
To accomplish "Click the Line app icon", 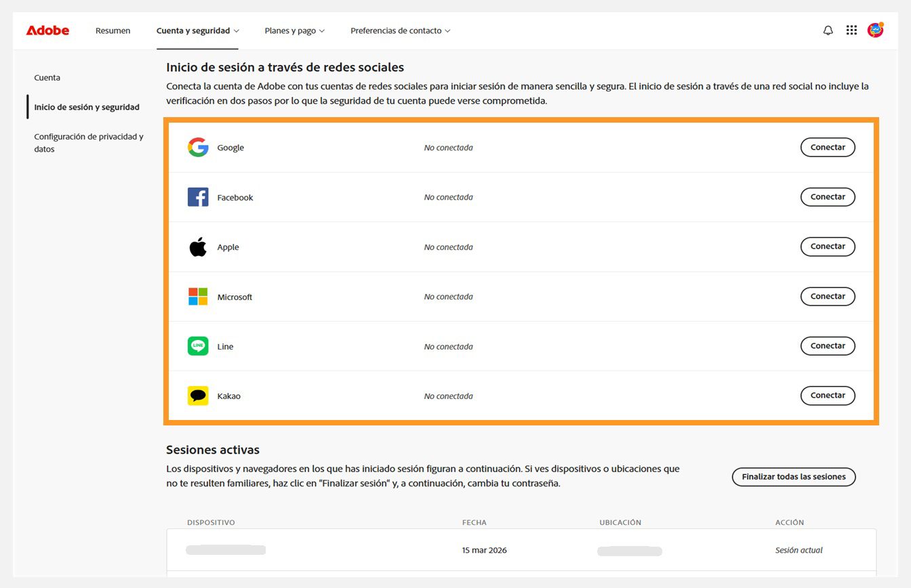I will 197,345.
